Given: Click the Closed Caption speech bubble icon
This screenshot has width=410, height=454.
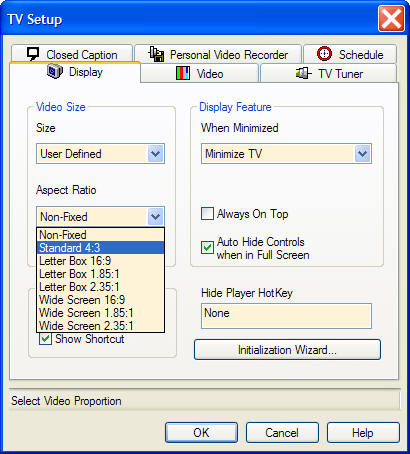Looking at the screenshot, I should pyautogui.click(x=33, y=54).
